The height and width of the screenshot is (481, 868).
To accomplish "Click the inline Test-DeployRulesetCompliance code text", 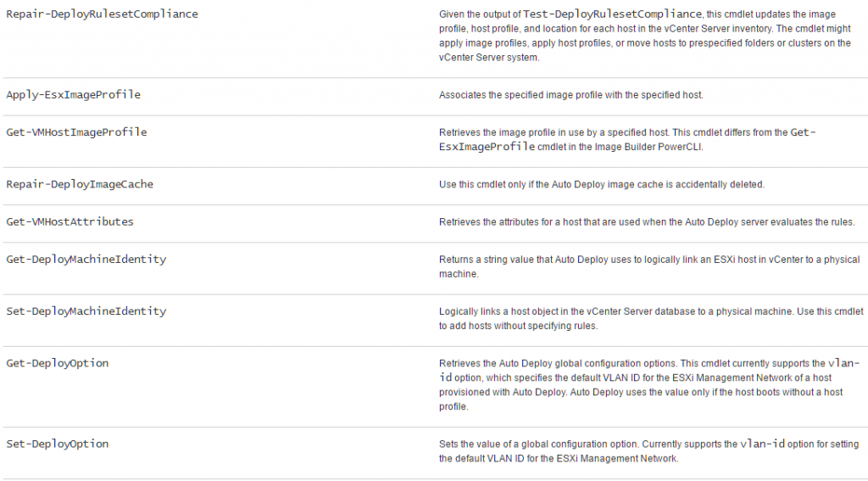I will (612, 14).
